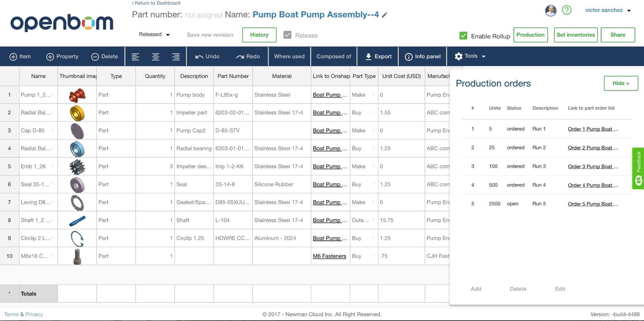
Task: Redo the last undone change
Action: 248,56
